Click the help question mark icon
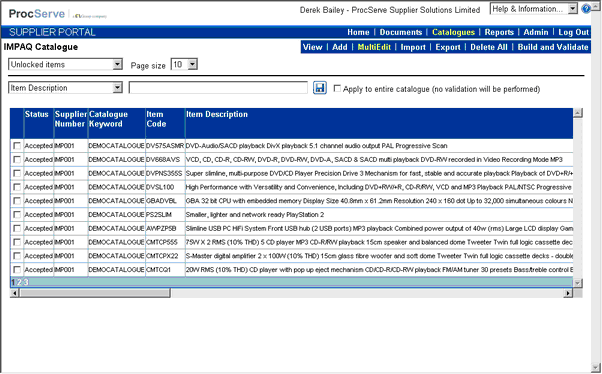Screen dimensions: 602x374 [586, 9]
